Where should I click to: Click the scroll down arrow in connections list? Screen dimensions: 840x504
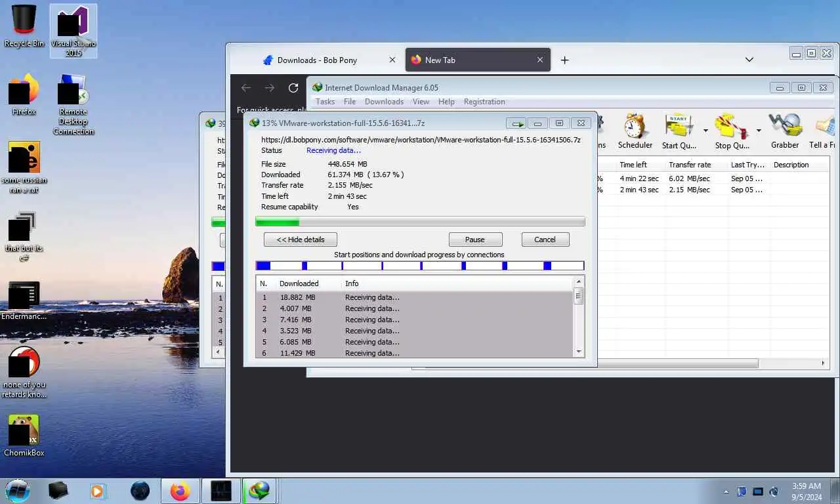[x=578, y=352]
